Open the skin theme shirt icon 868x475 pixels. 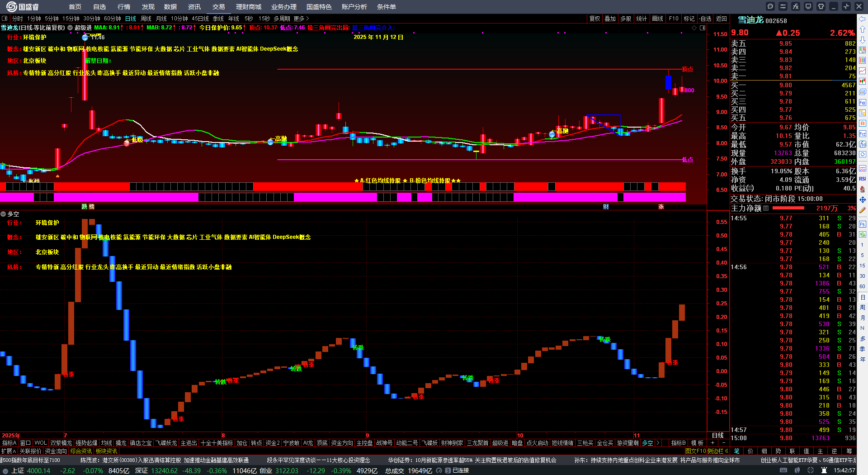point(821,6)
